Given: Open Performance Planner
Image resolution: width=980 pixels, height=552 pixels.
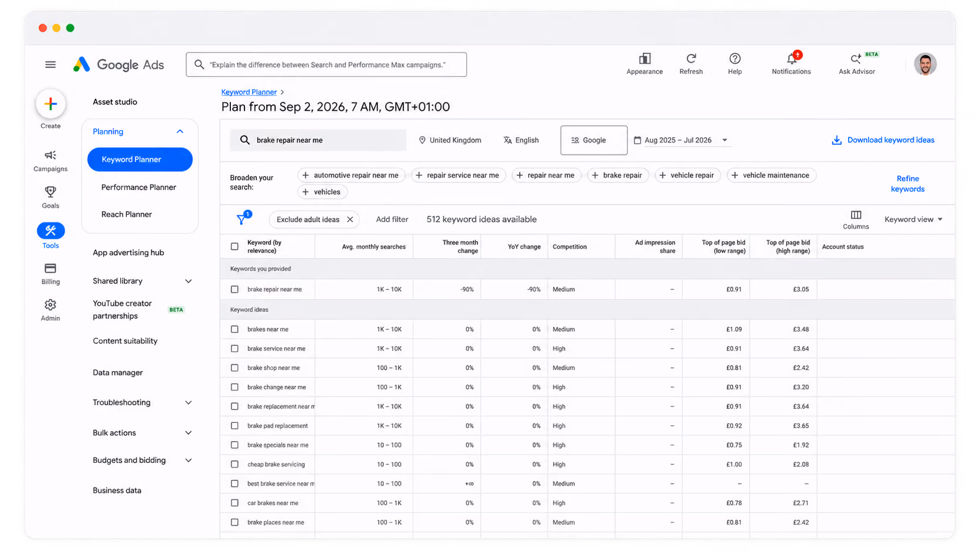Looking at the screenshot, I should pyautogui.click(x=138, y=187).
